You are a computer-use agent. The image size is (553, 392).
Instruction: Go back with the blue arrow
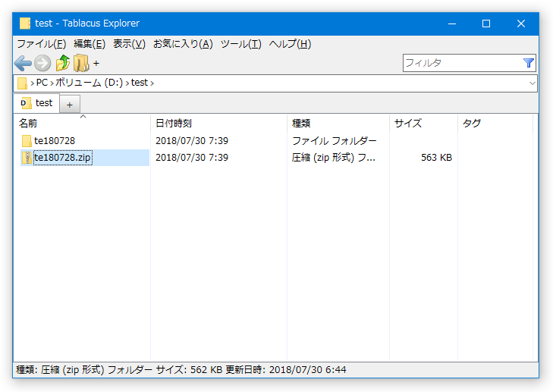(x=24, y=63)
